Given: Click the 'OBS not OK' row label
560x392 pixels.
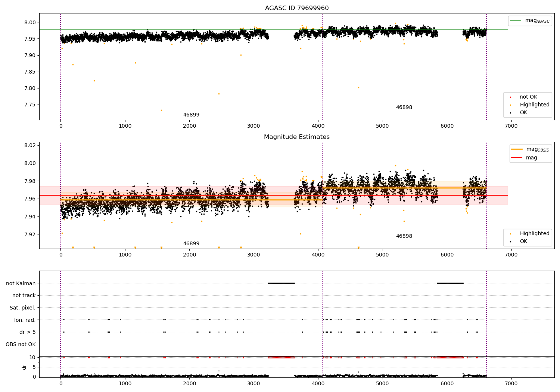Looking at the screenshot, I should point(21,344).
